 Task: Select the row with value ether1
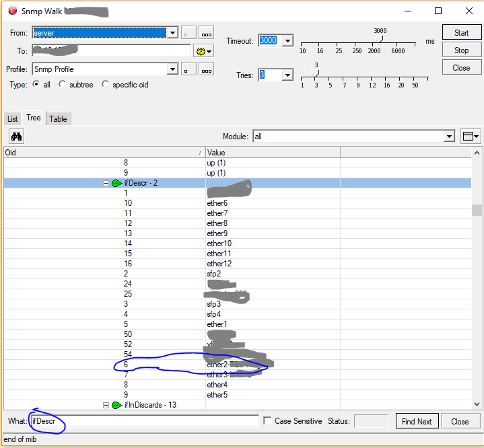click(238, 324)
